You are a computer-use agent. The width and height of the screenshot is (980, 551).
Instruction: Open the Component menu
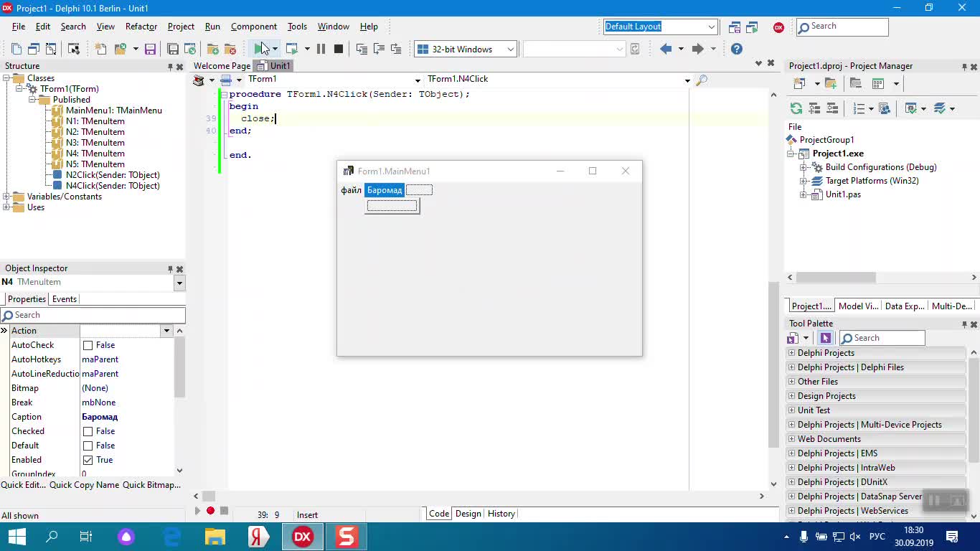click(x=254, y=27)
